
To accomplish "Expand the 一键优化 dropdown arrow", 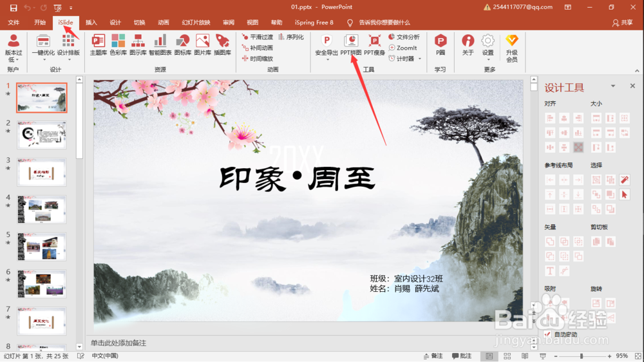I will pos(44,60).
